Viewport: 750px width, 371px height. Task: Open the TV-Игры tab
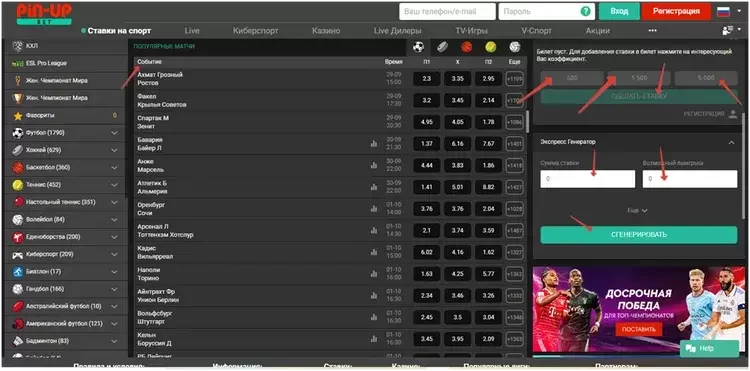[471, 31]
